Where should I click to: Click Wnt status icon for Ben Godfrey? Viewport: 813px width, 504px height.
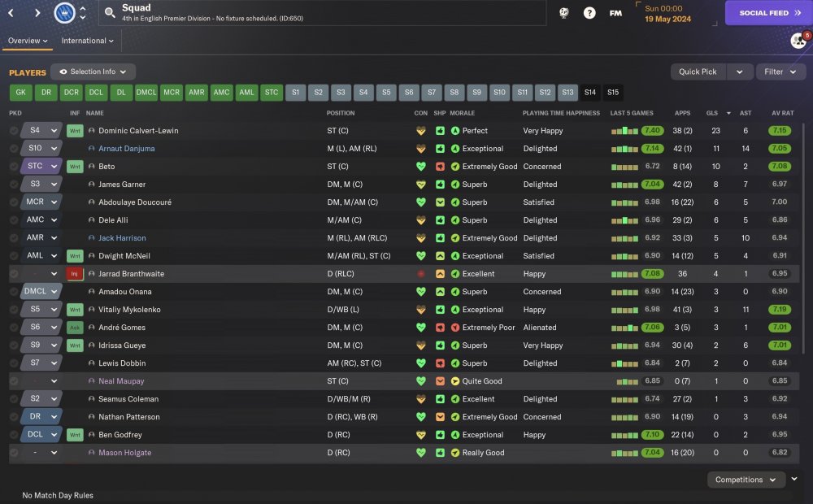(x=75, y=435)
